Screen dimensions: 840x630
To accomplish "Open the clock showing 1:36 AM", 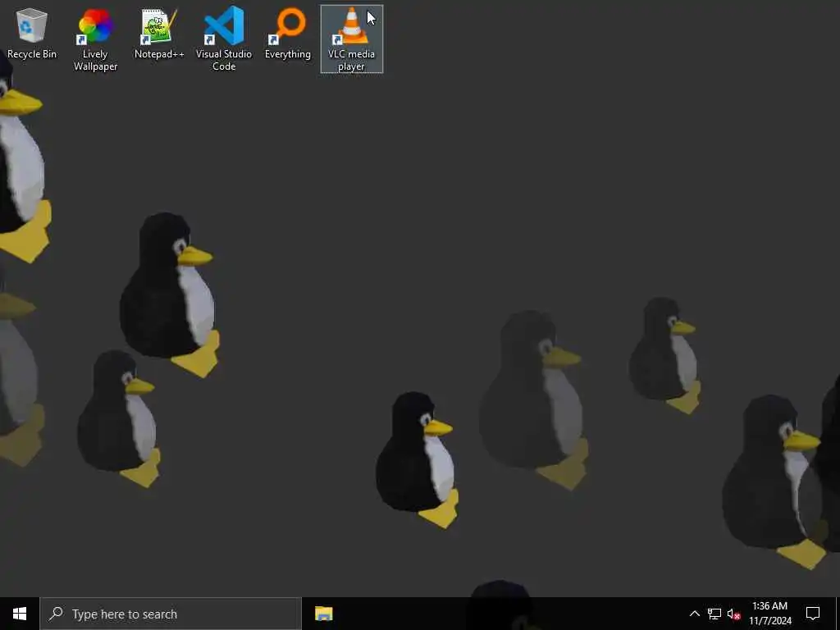I will (x=769, y=614).
